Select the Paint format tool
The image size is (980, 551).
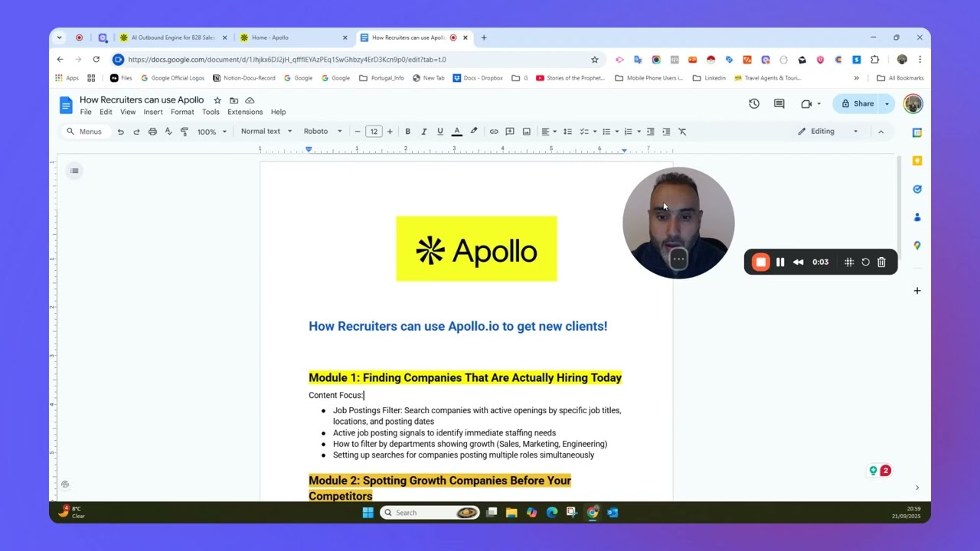[x=185, y=132]
